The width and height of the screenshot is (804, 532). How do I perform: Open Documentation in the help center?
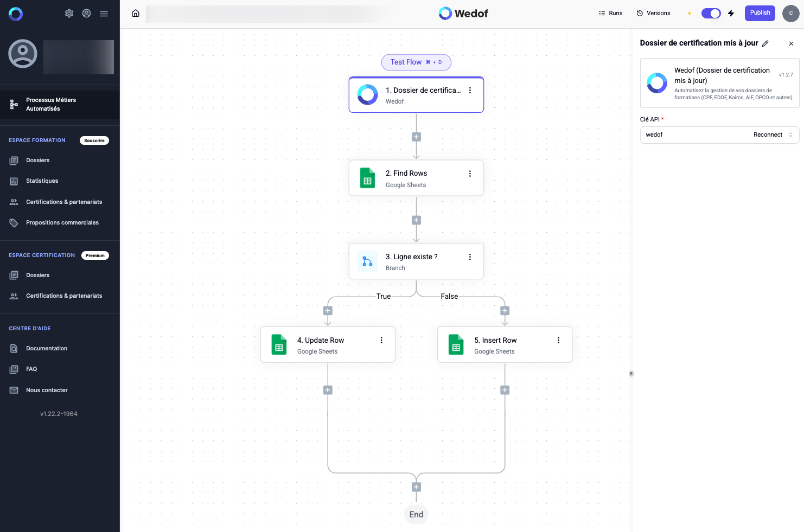click(47, 349)
